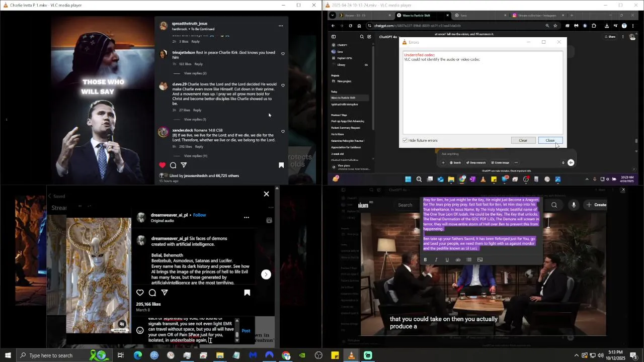Click Strikethrough in note formatting bar
This screenshot has height=362, width=644.
click(x=458, y=259)
